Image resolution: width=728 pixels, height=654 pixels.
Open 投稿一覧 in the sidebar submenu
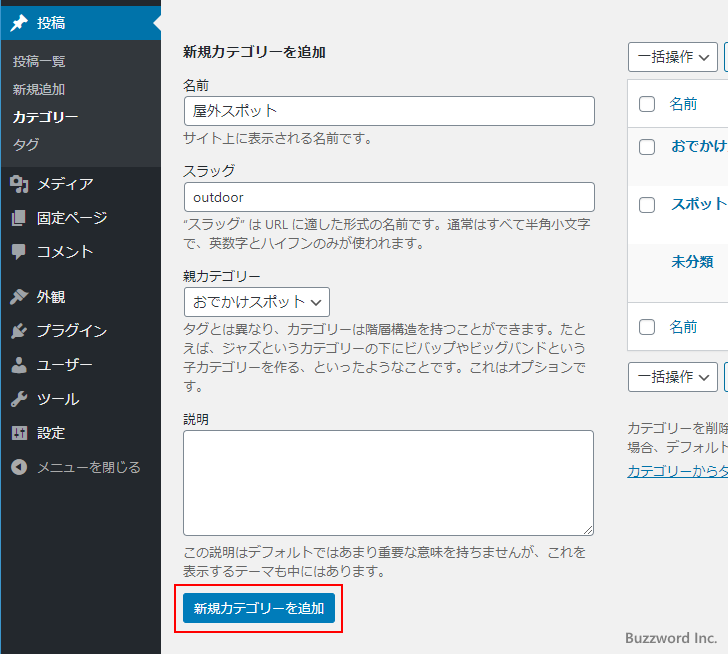tap(39, 61)
